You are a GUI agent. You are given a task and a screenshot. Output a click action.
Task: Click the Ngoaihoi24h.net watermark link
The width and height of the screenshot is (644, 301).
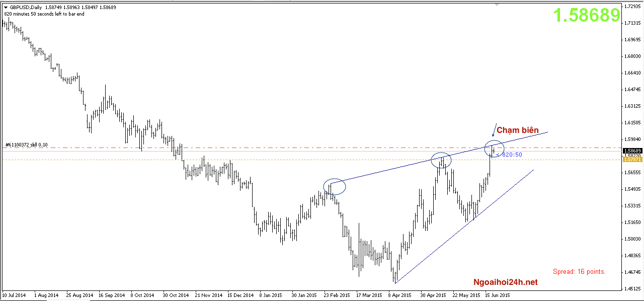(505, 282)
